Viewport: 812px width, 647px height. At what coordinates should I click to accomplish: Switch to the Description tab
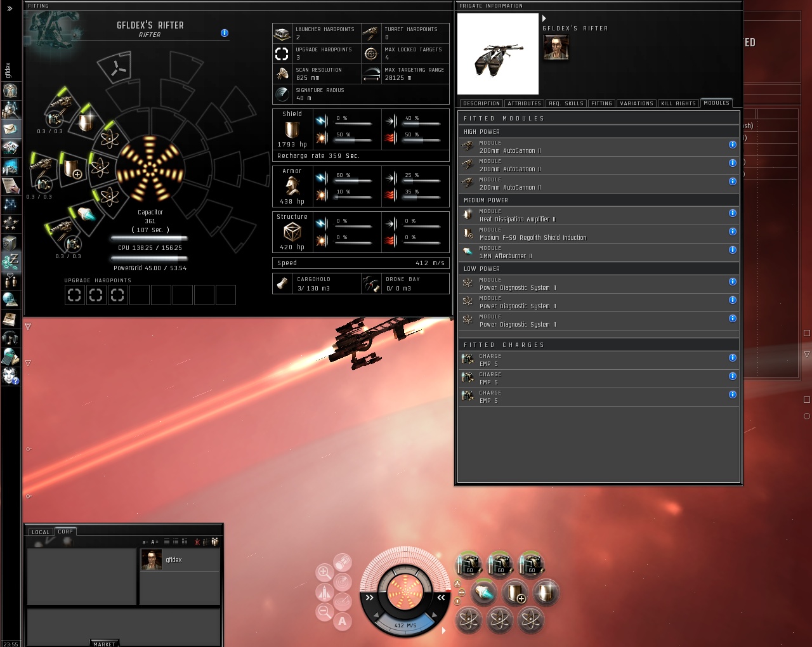coord(481,103)
